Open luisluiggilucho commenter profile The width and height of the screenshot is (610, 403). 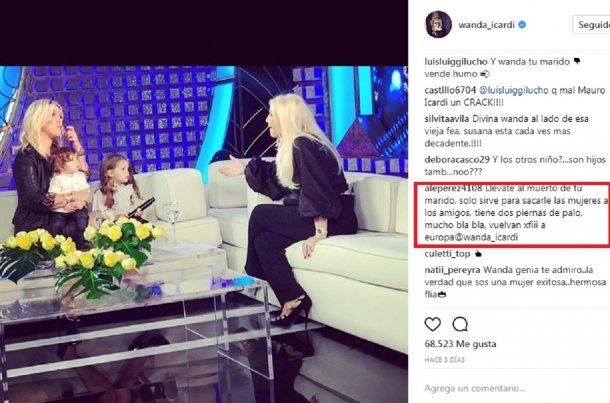456,62
